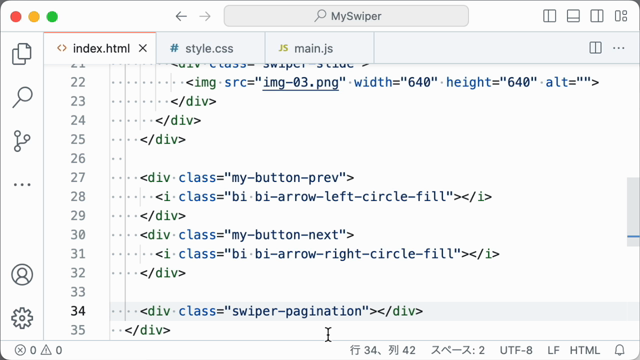This screenshot has height=360, width=640.
Task: Open the Manage settings gear
Action: click(22, 318)
